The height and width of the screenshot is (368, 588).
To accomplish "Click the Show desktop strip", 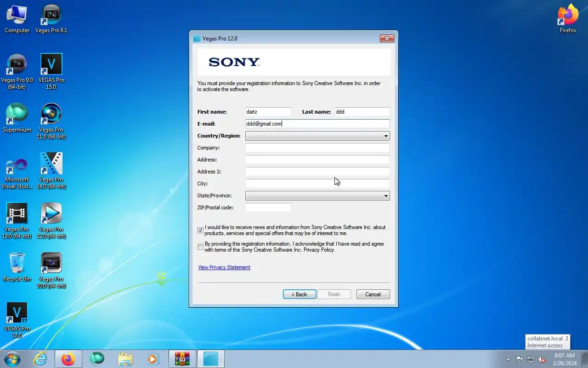I will click(x=584, y=359).
